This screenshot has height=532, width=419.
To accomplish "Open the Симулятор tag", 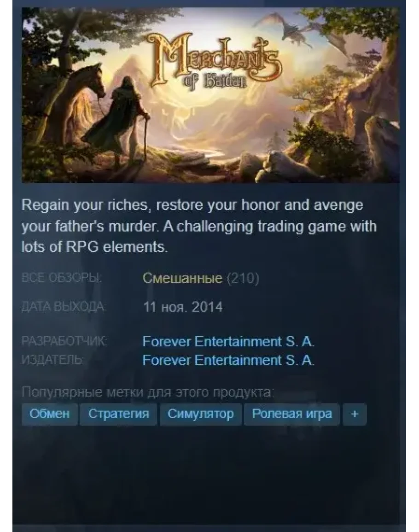I will coord(200,414).
